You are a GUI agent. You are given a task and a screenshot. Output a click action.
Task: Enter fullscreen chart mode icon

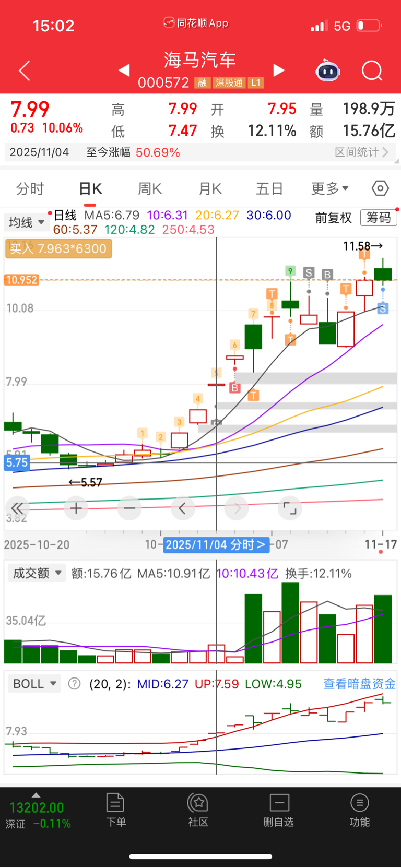pos(290,508)
